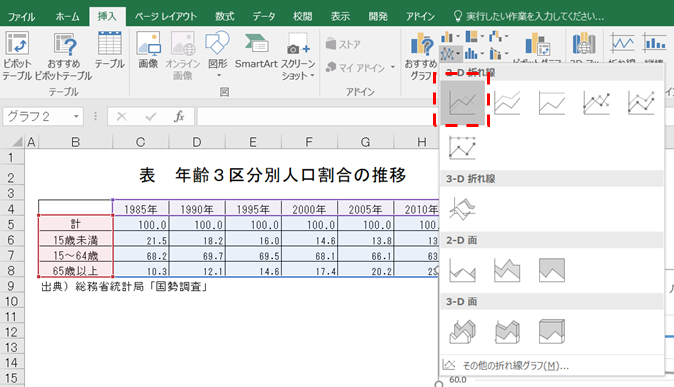This screenshot has height=387, width=674.
Task: Insert a line sparkline (折れ線)
Action: [x=622, y=44]
